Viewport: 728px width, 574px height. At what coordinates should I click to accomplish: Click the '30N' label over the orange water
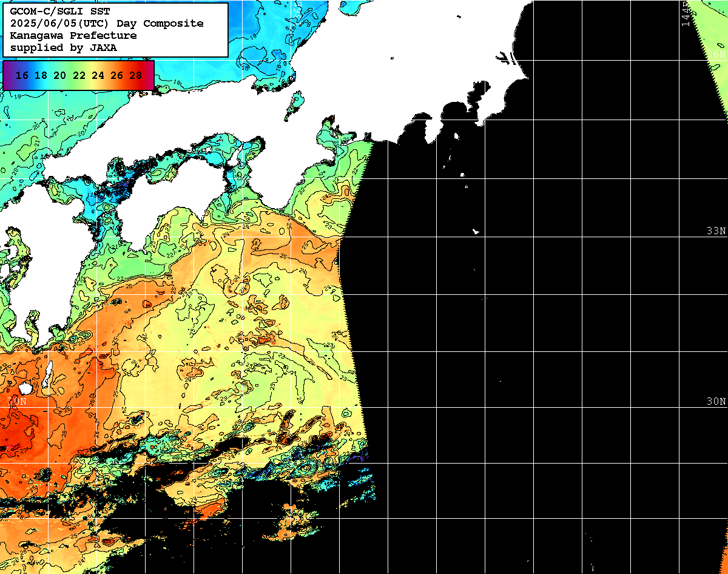[x=17, y=402]
